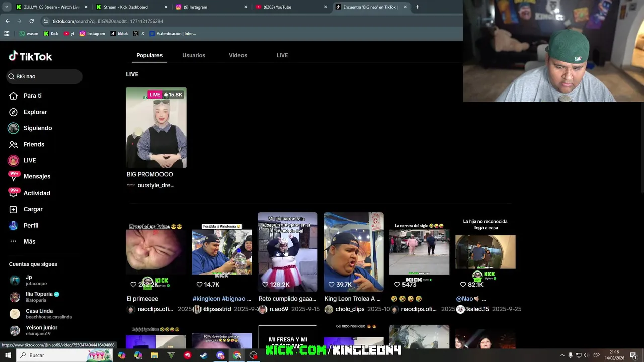
Task: Open the Yeison junior followed account
Action: (x=33, y=330)
